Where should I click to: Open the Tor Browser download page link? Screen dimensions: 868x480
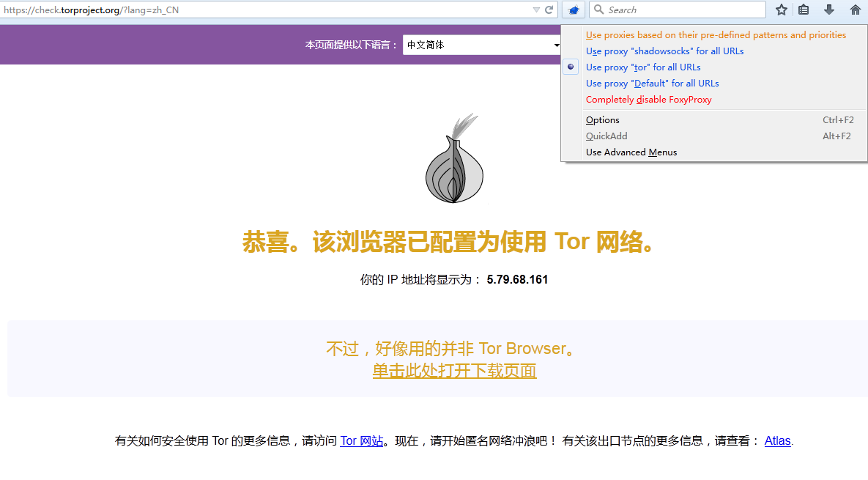coord(454,370)
